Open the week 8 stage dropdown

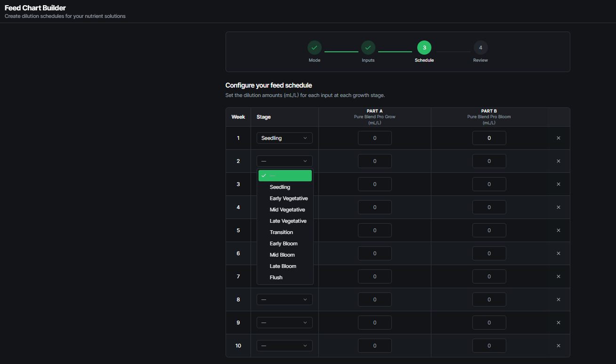284,299
